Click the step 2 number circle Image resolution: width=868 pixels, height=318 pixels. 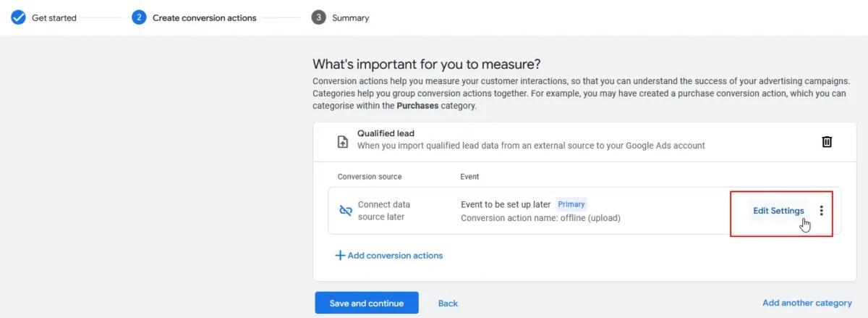139,17
